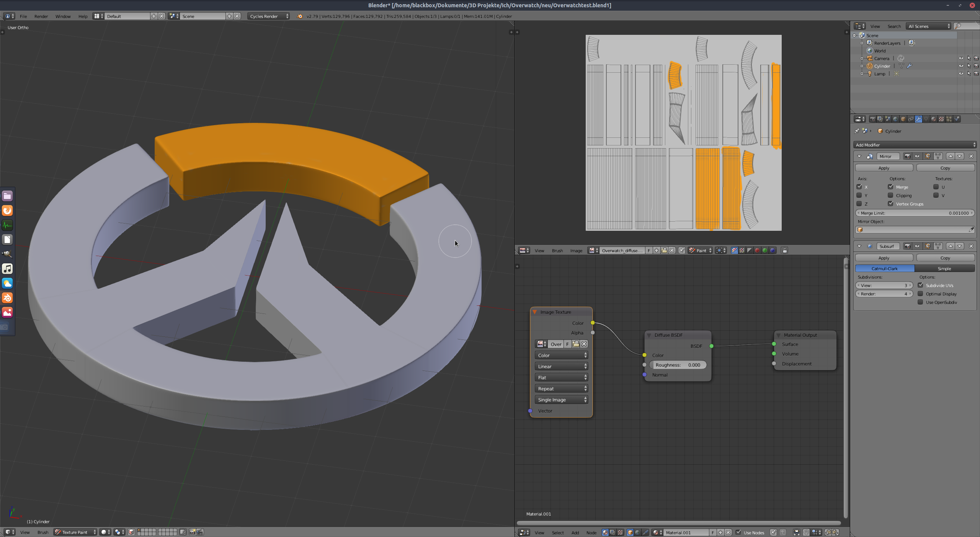This screenshot has width=980, height=537.
Task: Show blue channel in the image editor
Action: click(773, 250)
